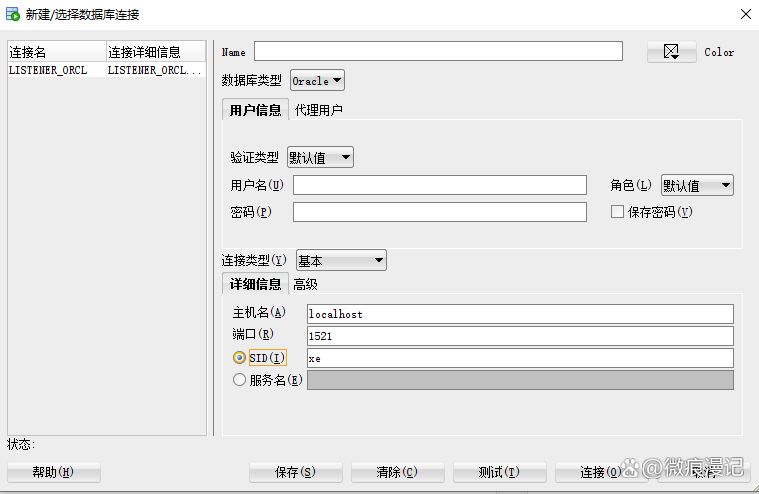759x494 pixels.
Task: Click the SID field containing xe
Action: pos(520,359)
